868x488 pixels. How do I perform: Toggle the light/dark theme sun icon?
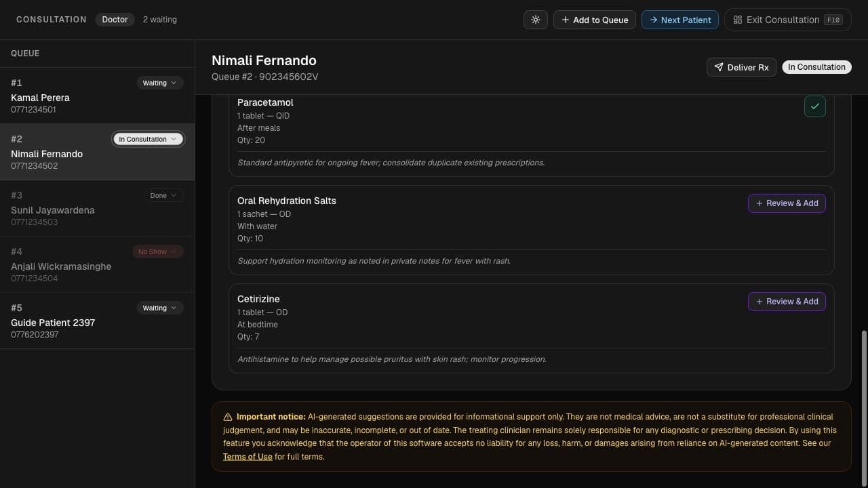(535, 20)
